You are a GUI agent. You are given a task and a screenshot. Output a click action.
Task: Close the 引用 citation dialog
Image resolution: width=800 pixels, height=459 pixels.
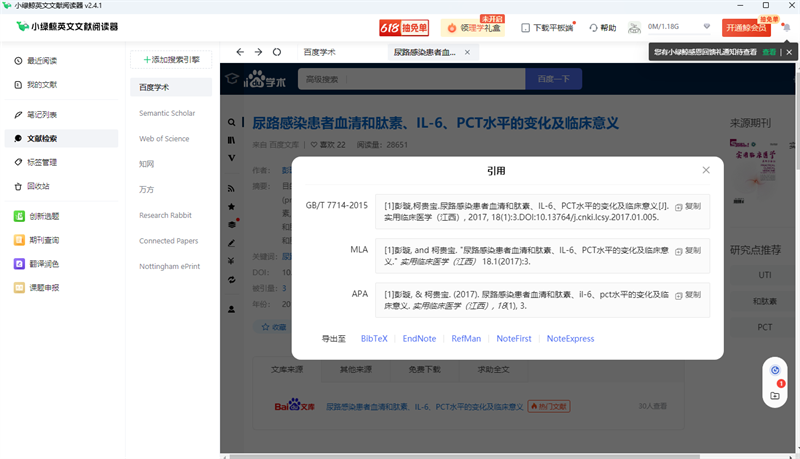(x=706, y=171)
